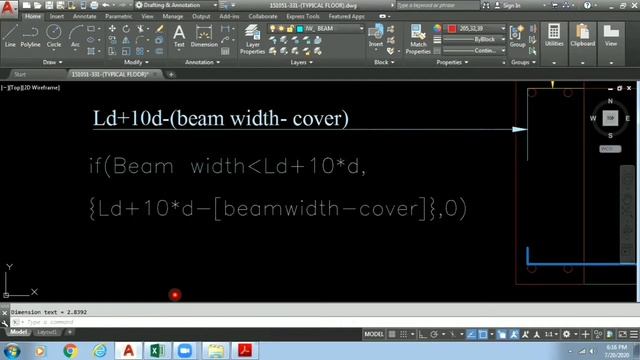
Task: Click the Save icon in quick access
Action: tap(49, 5)
